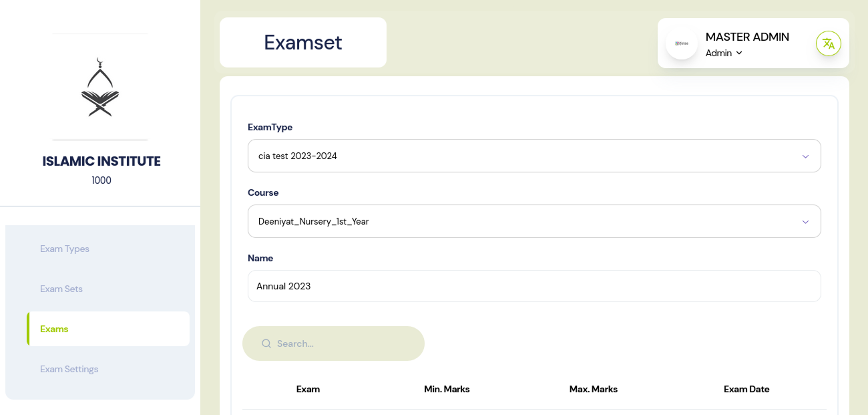Click the Master Admin profile avatar

point(681,43)
